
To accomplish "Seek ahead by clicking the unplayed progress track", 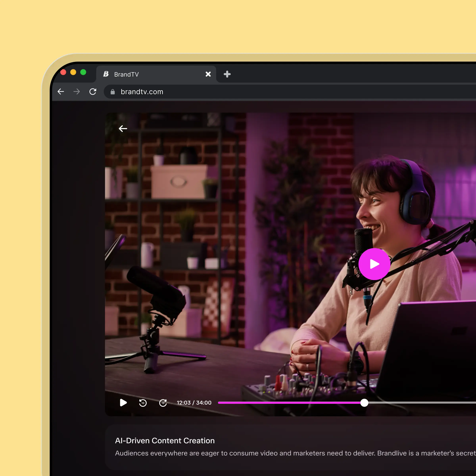I will click(419, 403).
